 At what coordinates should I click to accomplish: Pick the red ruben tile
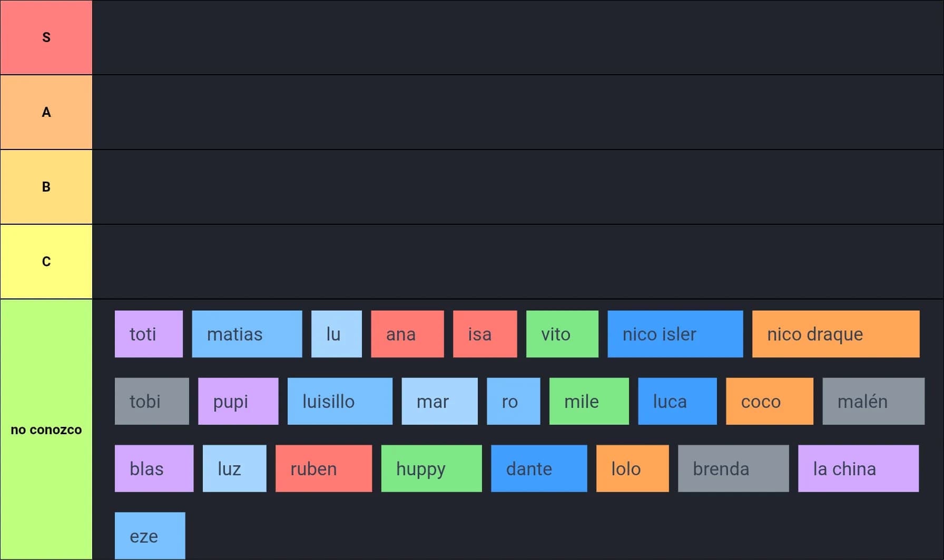point(323,468)
